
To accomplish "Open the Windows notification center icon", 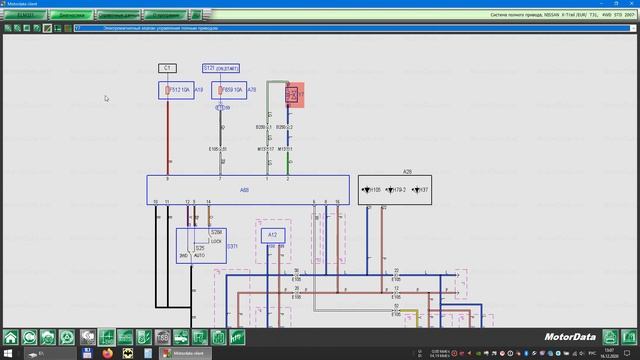I will (x=627, y=353).
